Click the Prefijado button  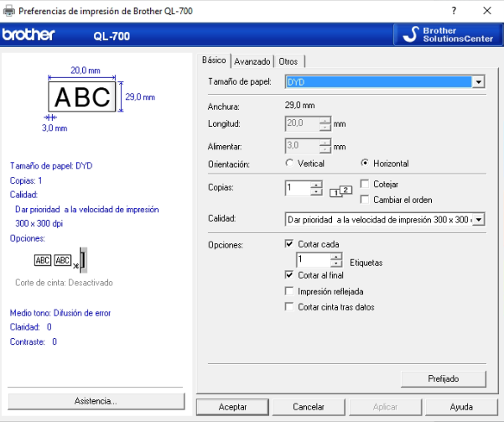pyautogui.click(x=444, y=379)
